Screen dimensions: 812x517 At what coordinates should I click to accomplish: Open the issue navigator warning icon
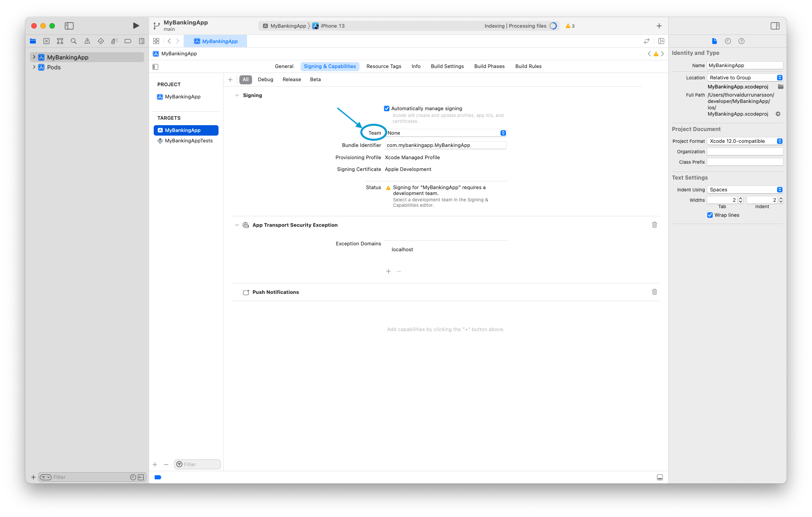87,41
